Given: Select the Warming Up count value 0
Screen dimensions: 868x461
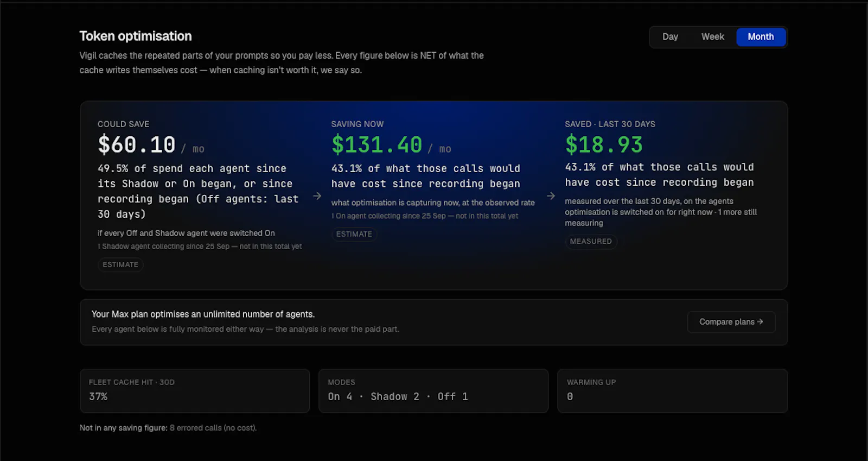Looking at the screenshot, I should [570, 397].
